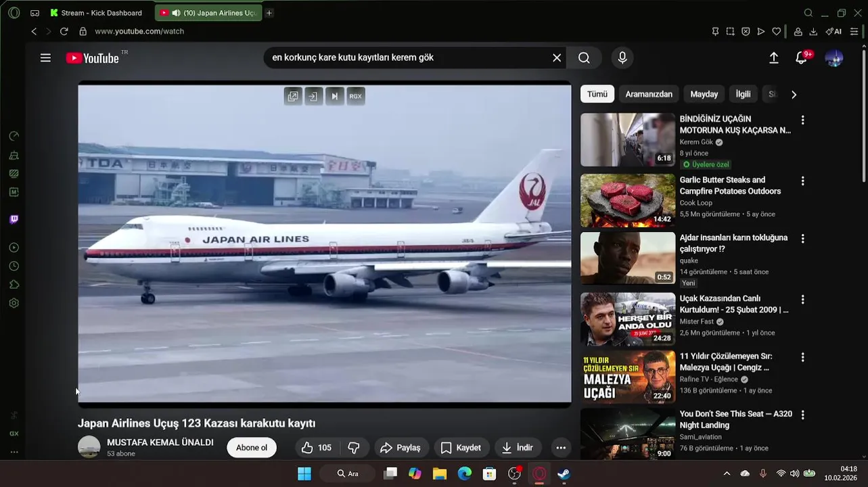This screenshot has width=868, height=487.
Task: Open the Opera GX main menu logo
Action: [14, 13]
